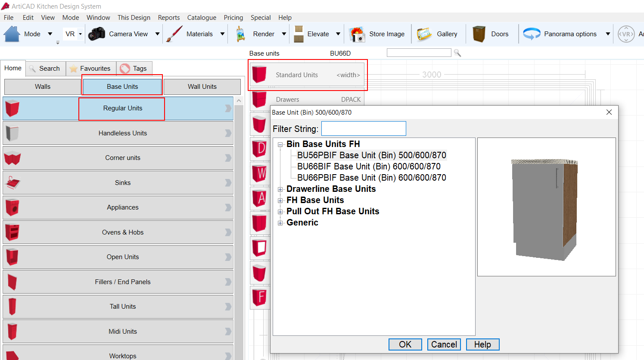Select the Walls button
This screenshot has width=644, height=360.
click(x=43, y=87)
